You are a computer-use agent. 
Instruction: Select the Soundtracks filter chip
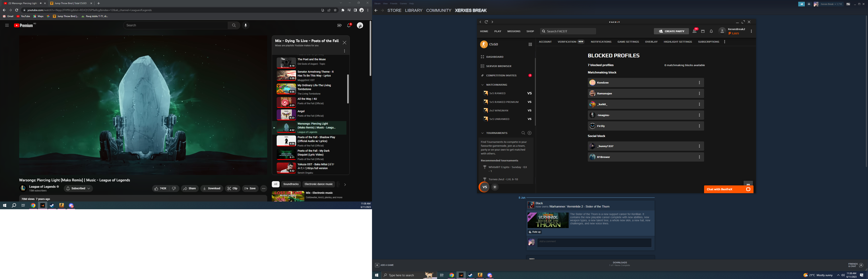tap(291, 184)
